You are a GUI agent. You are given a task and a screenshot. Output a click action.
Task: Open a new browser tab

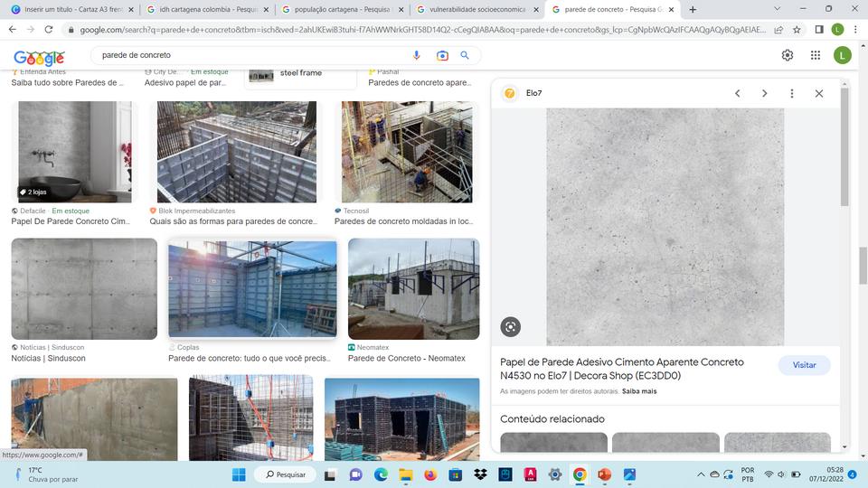pos(692,9)
